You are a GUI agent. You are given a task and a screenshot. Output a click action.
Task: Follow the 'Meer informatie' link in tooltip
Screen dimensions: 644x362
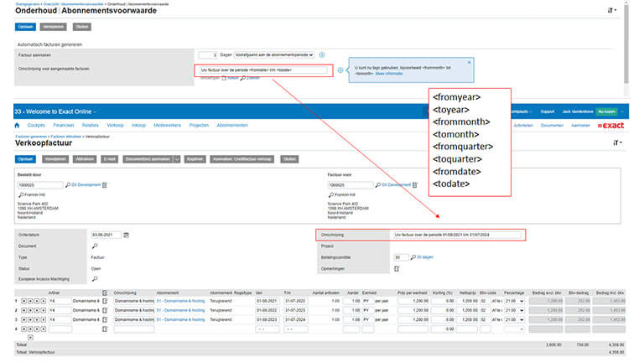point(389,74)
